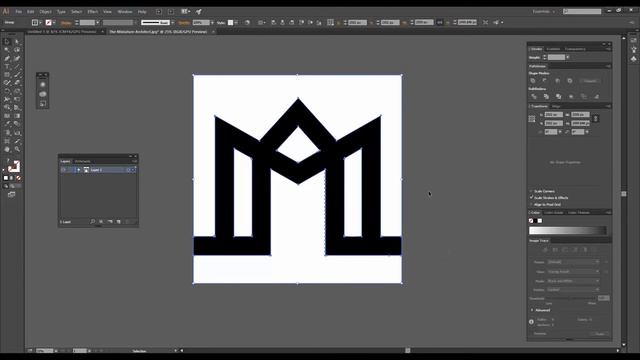Image resolution: width=640 pixels, height=360 pixels.
Task: Click Minus Front in Pathfinder shape modes
Action: point(545,81)
